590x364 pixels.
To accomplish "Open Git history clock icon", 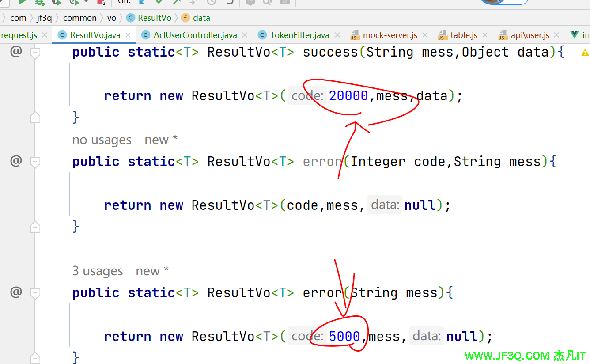I will pyautogui.click(x=212, y=2).
